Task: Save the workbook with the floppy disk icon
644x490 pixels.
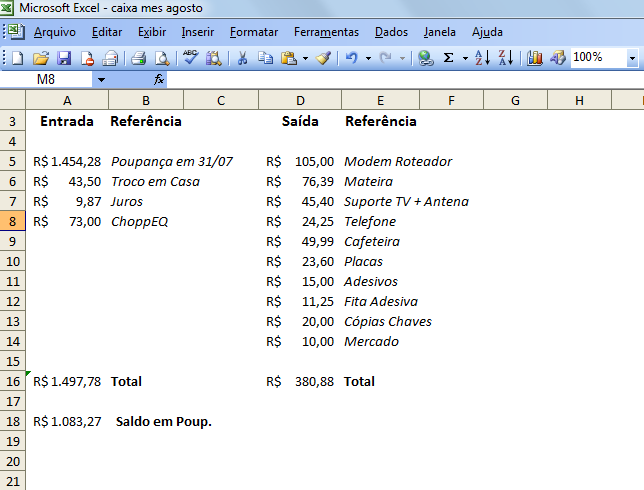Action: pyautogui.click(x=64, y=58)
